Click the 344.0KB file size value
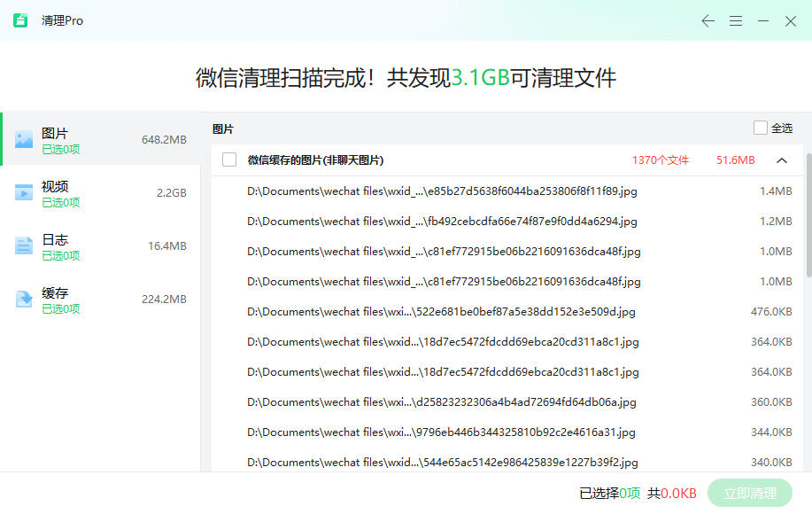Image resolution: width=812 pixels, height=514 pixels. click(x=771, y=432)
